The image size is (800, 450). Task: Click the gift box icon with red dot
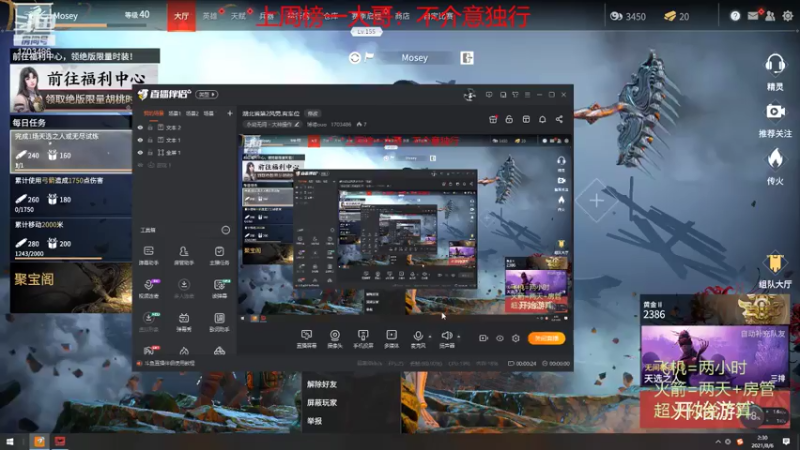(x=493, y=119)
